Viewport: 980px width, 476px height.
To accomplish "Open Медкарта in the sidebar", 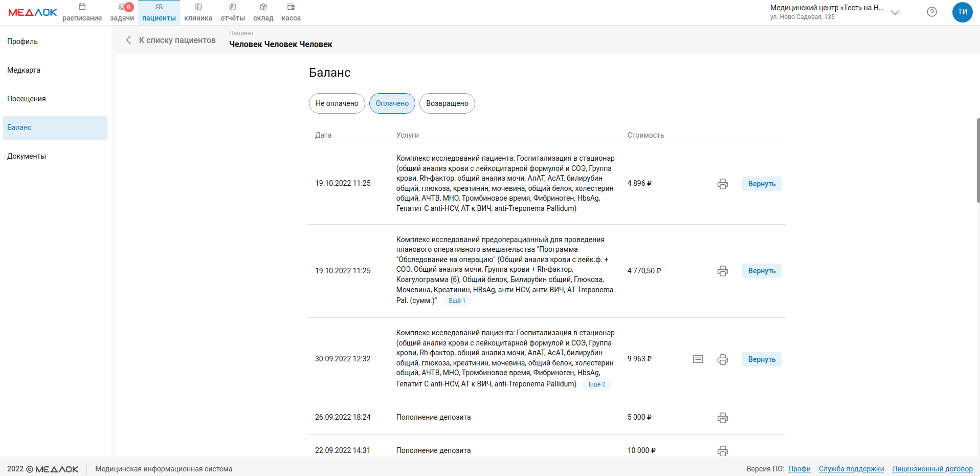I will pyautogui.click(x=55, y=70).
